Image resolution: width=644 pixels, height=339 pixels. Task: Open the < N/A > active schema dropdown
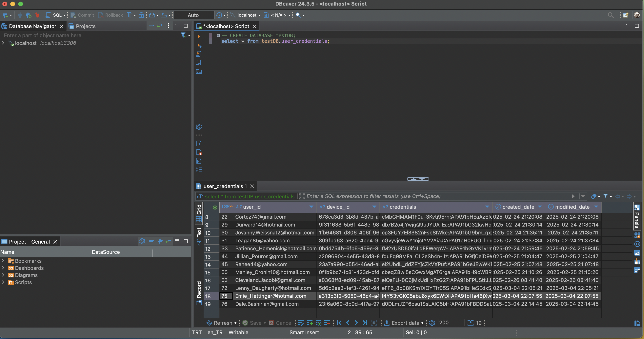coord(277,15)
